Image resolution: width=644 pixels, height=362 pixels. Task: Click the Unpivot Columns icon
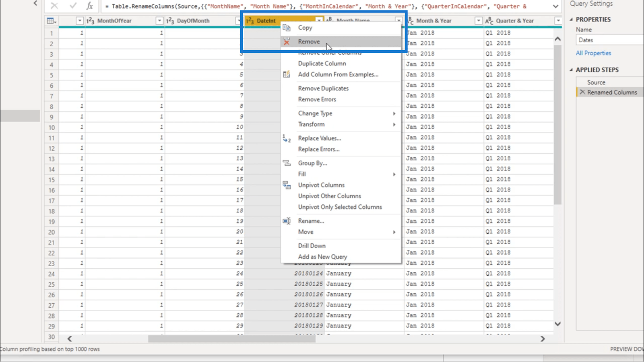click(287, 185)
